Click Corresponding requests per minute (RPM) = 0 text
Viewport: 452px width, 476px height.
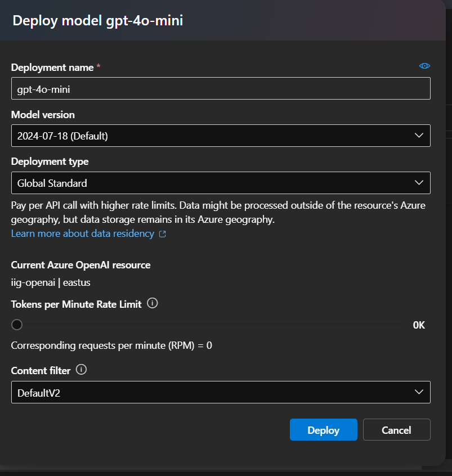[111, 345]
